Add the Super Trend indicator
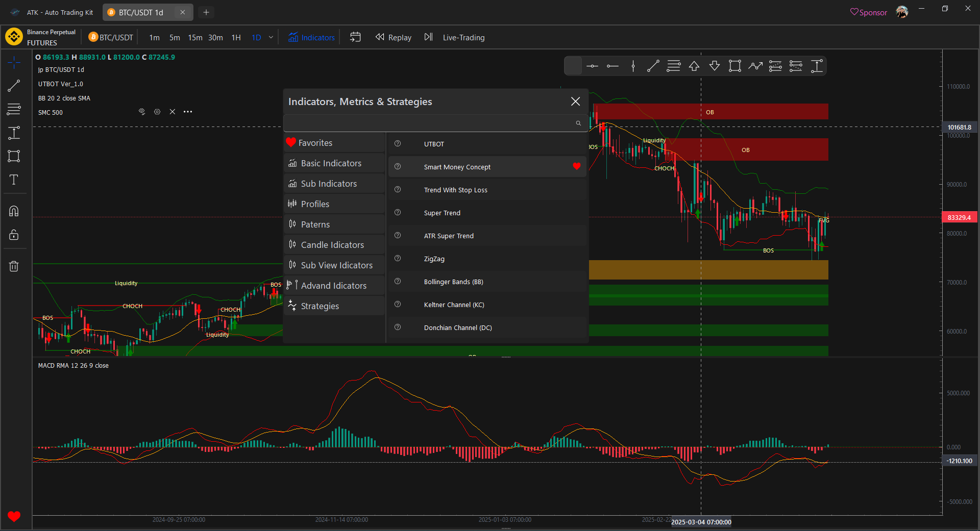This screenshot has height=531, width=980. (487, 213)
